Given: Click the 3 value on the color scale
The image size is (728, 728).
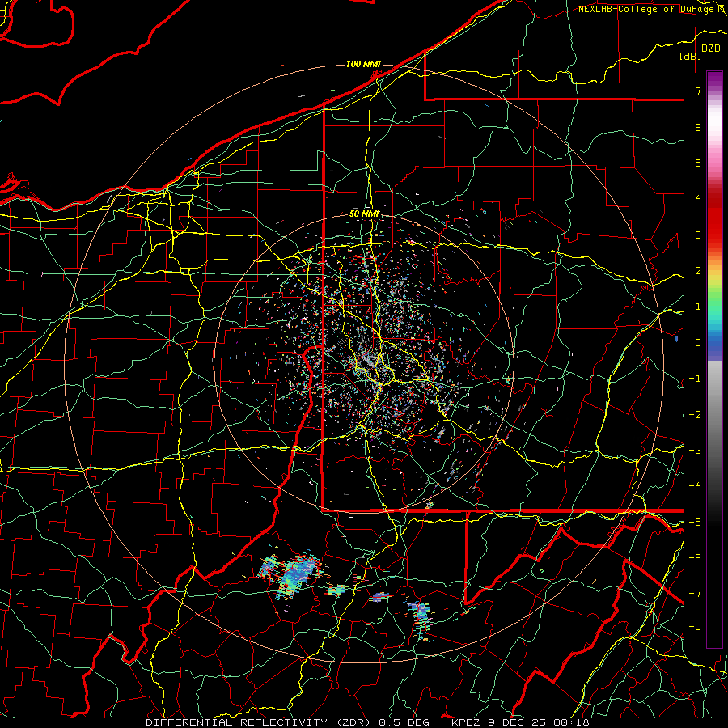Looking at the screenshot, I should [x=698, y=235].
